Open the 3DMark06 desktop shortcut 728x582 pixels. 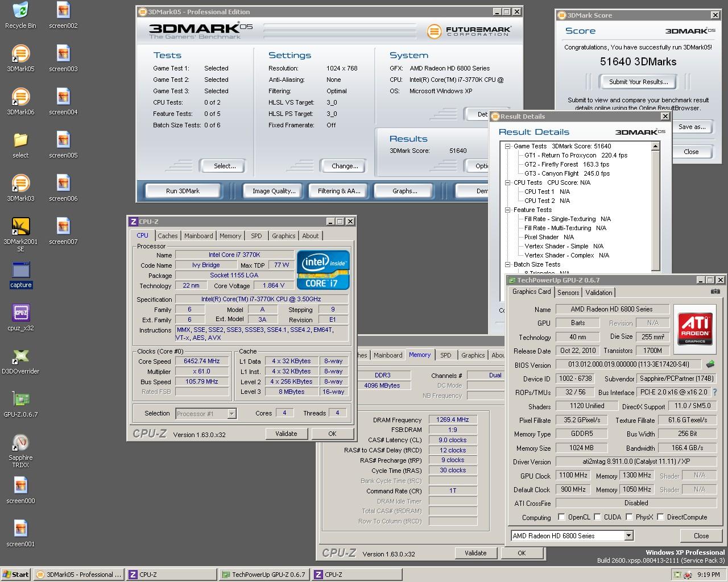click(x=20, y=102)
